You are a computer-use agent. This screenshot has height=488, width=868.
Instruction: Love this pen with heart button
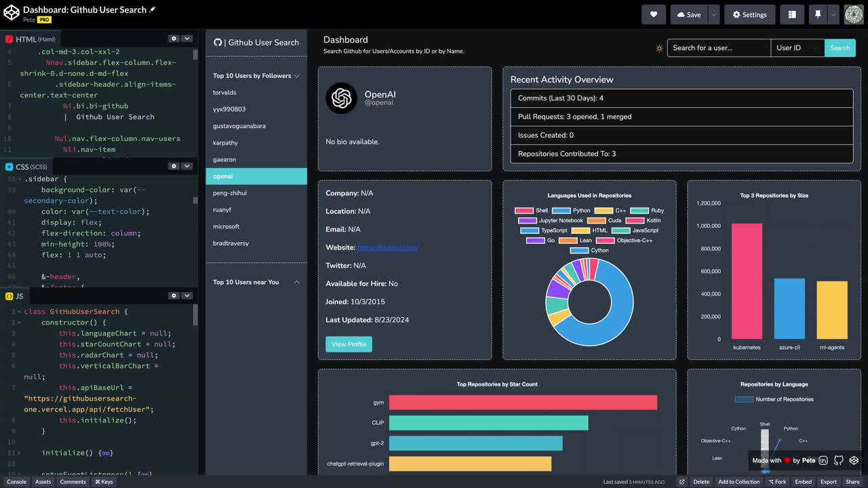(654, 14)
